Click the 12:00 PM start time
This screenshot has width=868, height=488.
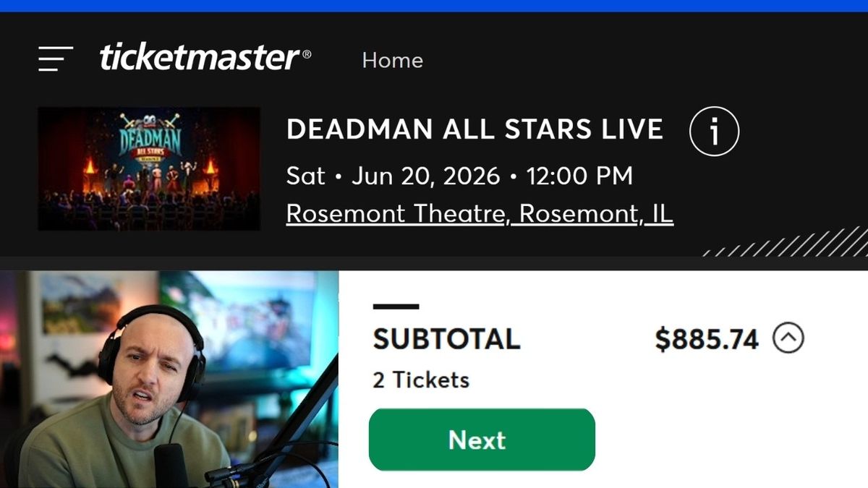click(x=579, y=176)
